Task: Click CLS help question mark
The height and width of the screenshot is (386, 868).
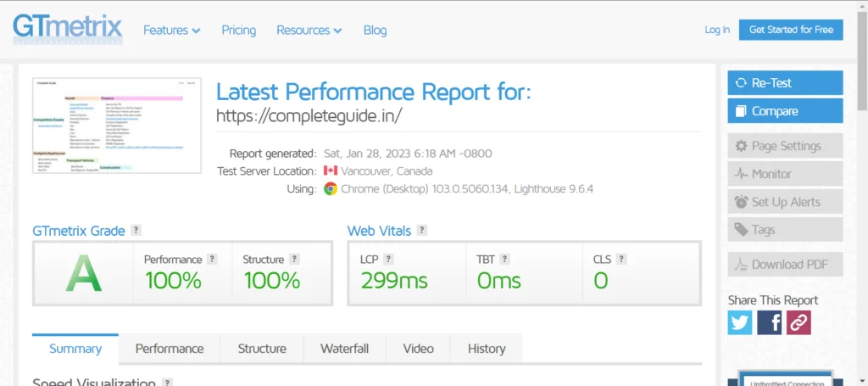Action: [621, 259]
